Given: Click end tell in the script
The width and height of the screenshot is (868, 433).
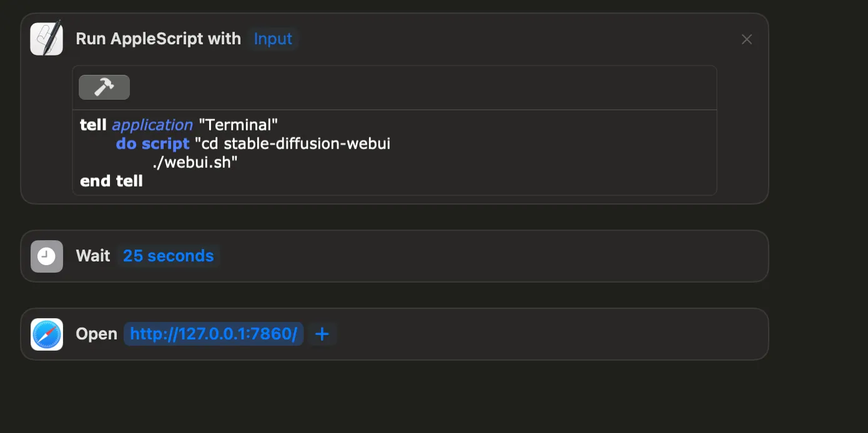Looking at the screenshot, I should pos(111,181).
